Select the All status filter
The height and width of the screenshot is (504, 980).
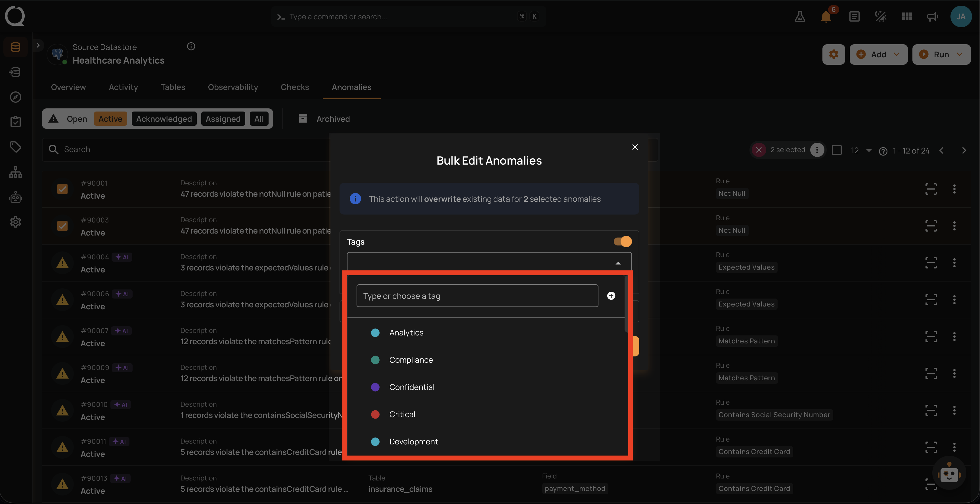coord(259,119)
